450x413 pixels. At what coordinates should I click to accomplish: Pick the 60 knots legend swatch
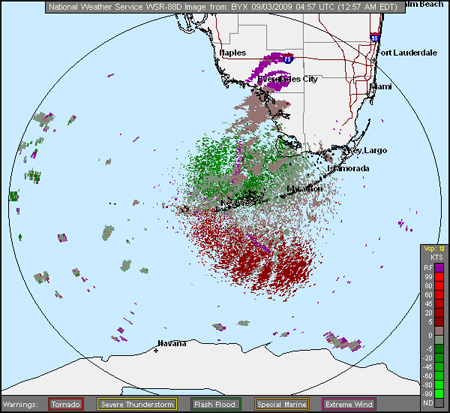pyautogui.click(x=439, y=295)
